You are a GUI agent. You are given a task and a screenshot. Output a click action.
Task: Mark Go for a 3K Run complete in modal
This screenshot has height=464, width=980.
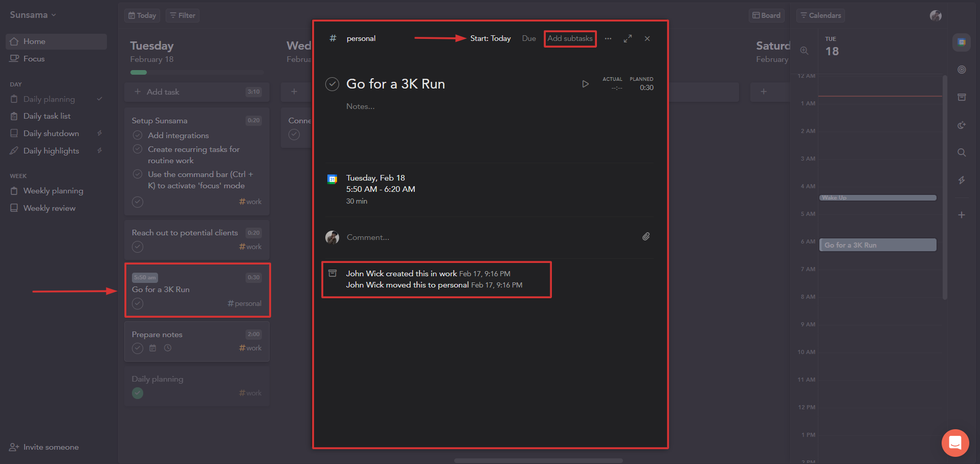pyautogui.click(x=332, y=84)
